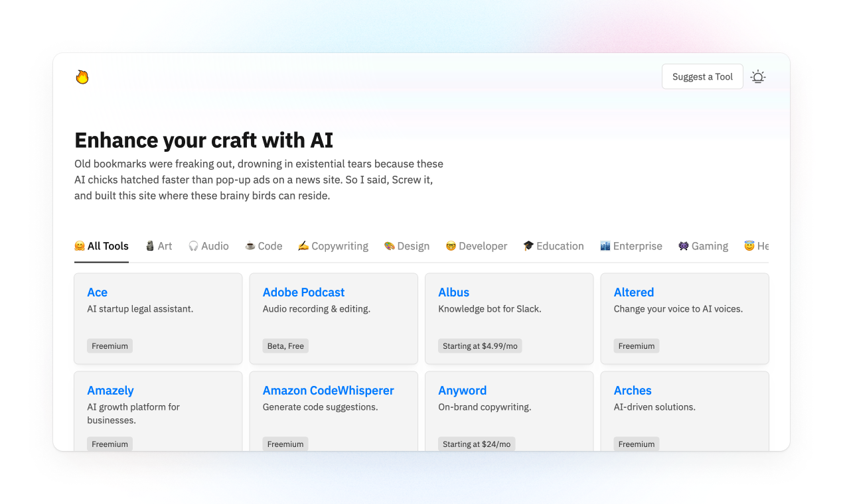Click the Starting at $4.99/mo tag
Viewport: 843px width, 504px height.
click(x=480, y=346)
